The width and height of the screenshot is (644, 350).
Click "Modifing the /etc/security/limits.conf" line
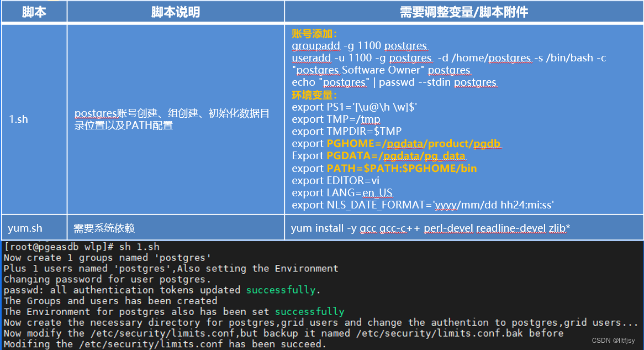pos(165,343)
